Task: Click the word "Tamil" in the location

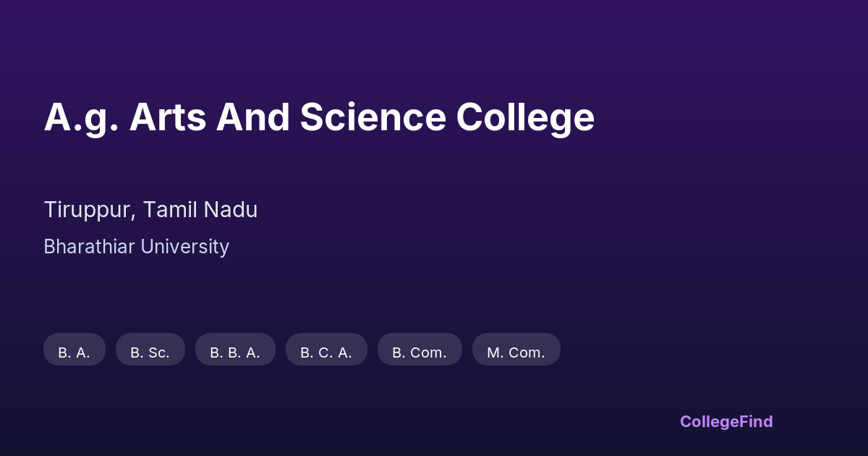Action: tap(169, 210)
